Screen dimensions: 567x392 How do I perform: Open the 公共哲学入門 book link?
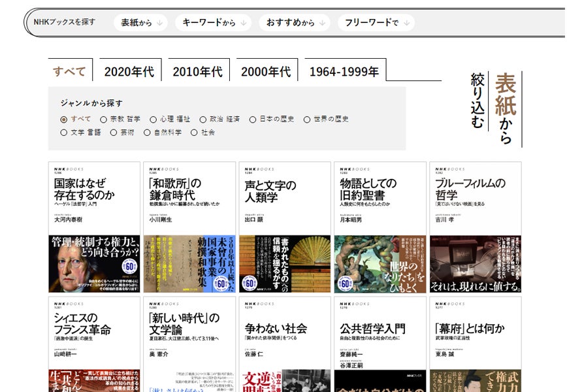tap(380, 344)
